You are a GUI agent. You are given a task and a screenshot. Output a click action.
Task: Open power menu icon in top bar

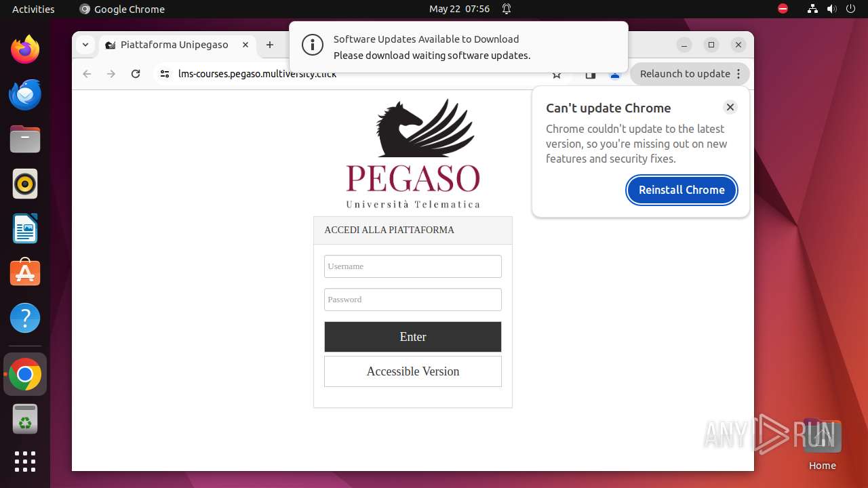(x=850, y=9)
